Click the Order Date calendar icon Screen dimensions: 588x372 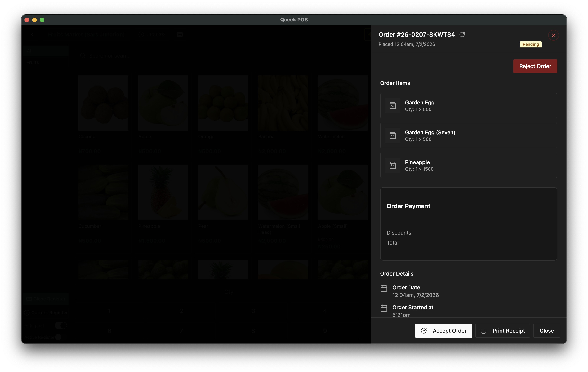(x=384, y=288)
